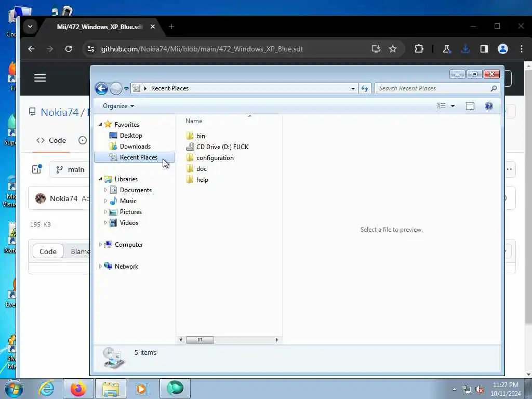Click the horizontal scrollbar thumb in file list
The width and height of the screenshot is (532, 399).
click(200, 340)
